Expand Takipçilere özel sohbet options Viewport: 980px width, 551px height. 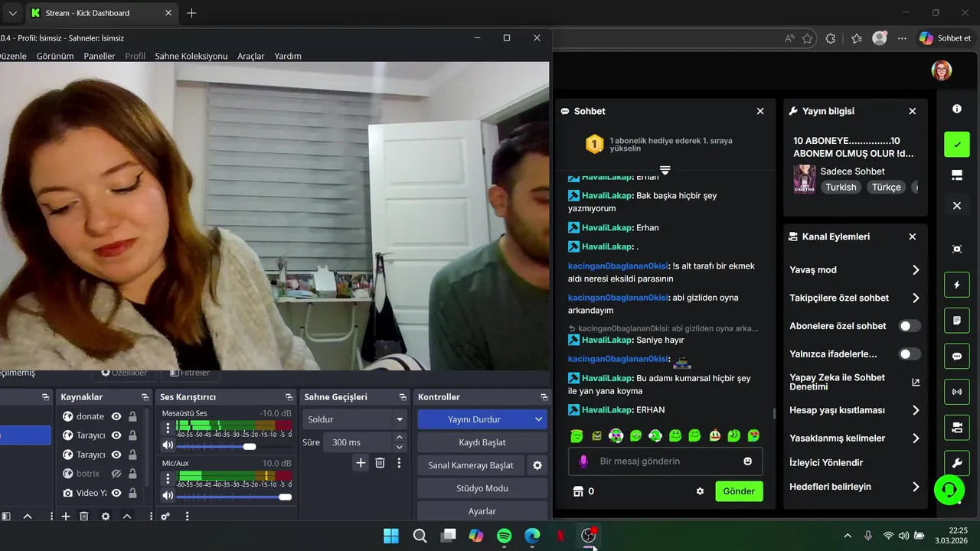[x=916, y=298]
